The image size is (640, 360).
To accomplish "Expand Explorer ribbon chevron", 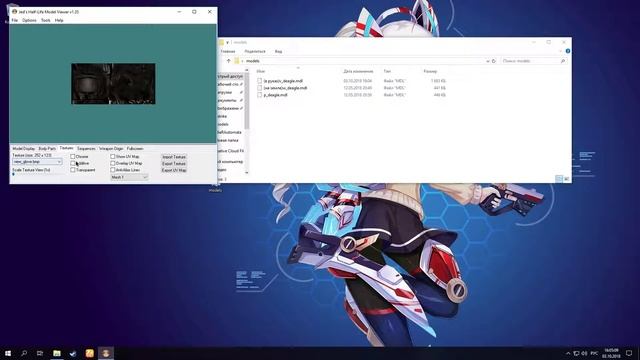I will [560, 51].
